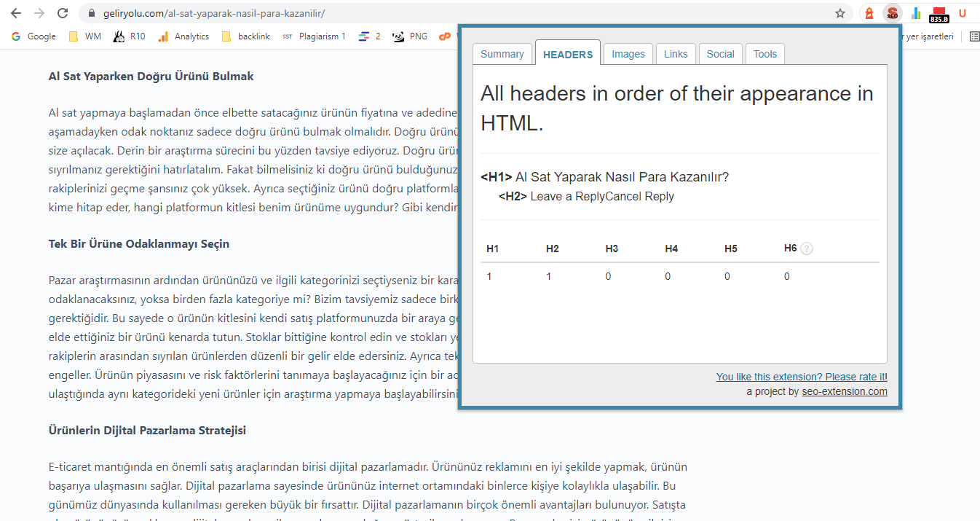Click the bar chart extension icon
Screen dimensions: 980x521
click(916, 13)
